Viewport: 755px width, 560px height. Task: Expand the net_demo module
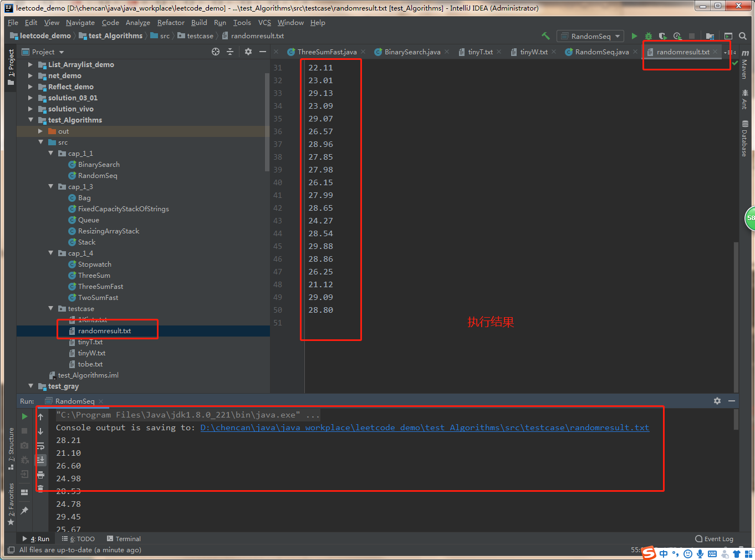(30, 75)
